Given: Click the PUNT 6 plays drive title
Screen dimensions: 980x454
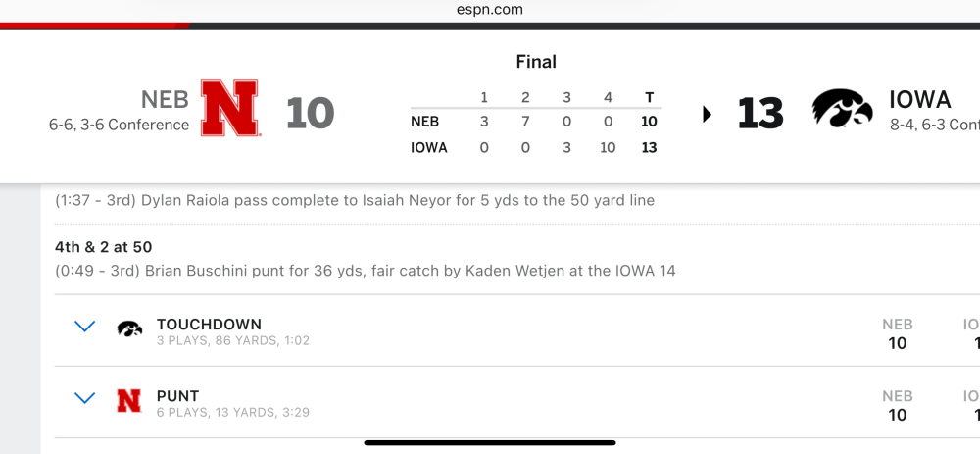Looking at the screenshot, I should point(177,396).
